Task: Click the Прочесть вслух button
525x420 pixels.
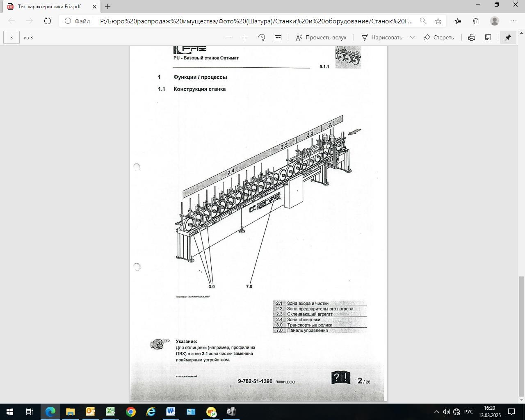Action: (321, 37)
